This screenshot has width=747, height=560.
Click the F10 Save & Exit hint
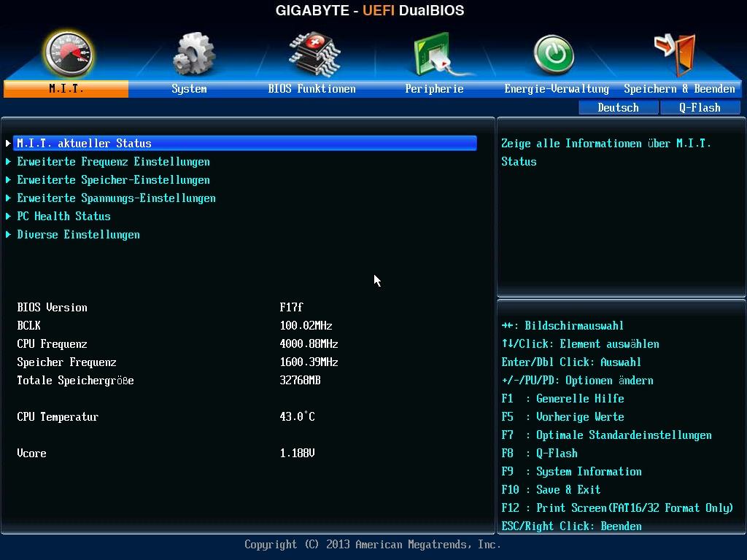tap(551, 490)
